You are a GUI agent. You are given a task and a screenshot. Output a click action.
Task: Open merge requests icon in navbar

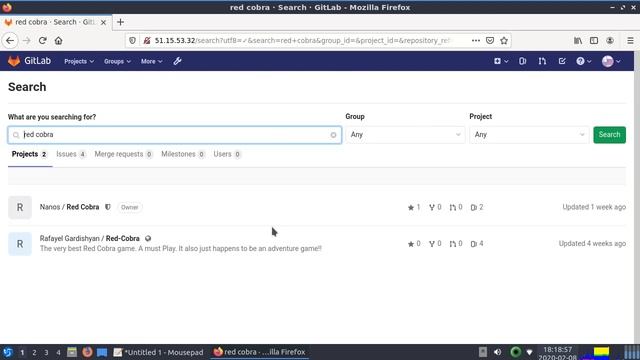(x=542, y=61)
